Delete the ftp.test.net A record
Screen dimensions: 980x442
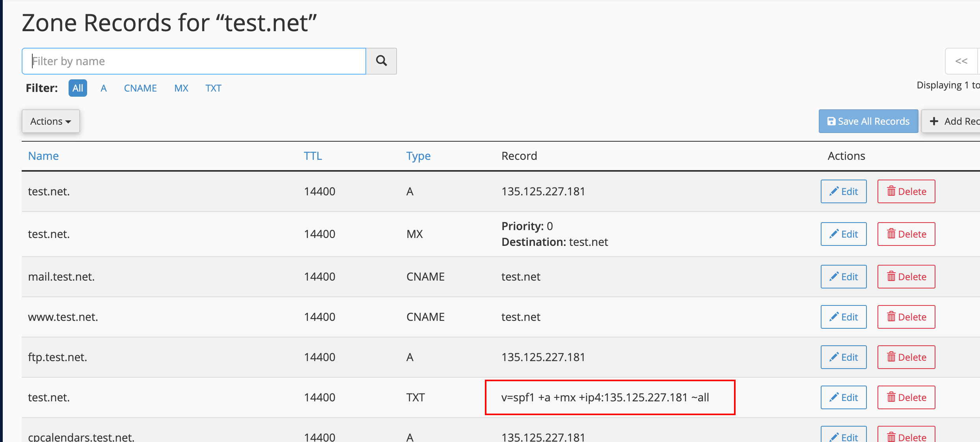coord(906,357)
